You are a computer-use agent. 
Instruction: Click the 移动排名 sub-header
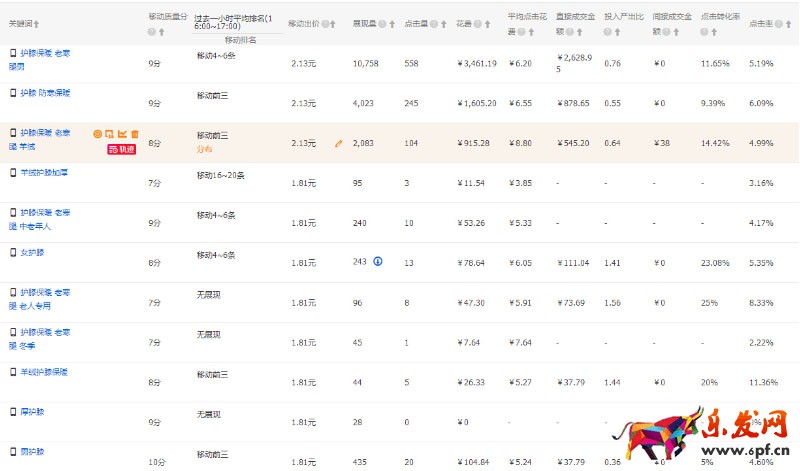coord(240,39)
